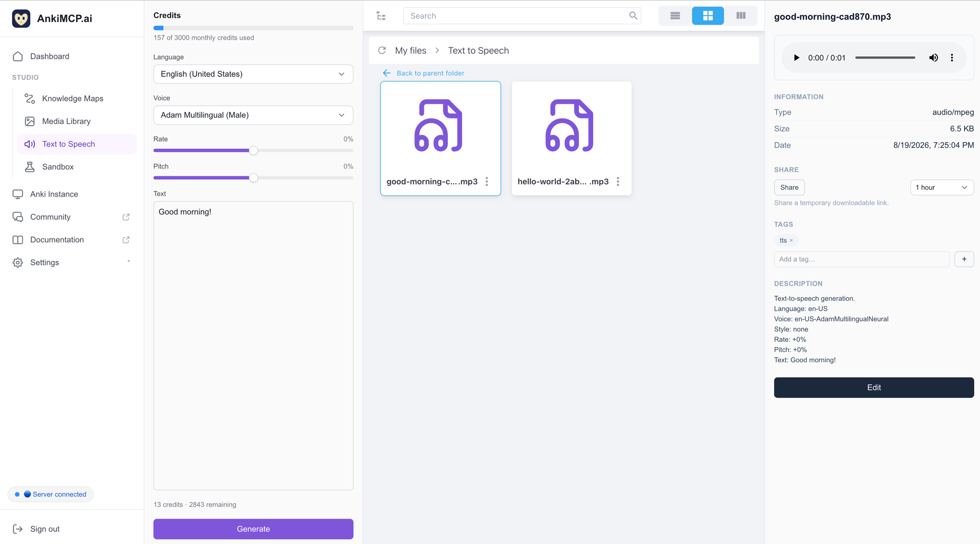980x544 pixels.
Task: Click the Add a tag input
Action: (x=861, y=259)
